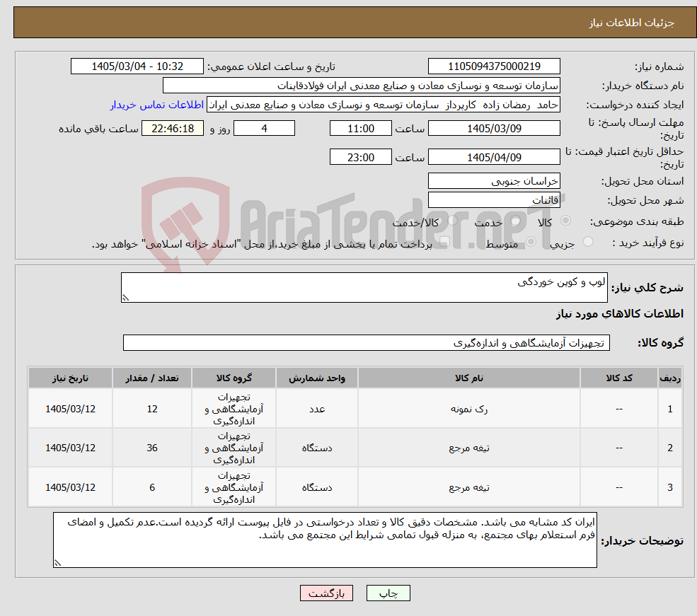Click the نام کالا column header

469,378
